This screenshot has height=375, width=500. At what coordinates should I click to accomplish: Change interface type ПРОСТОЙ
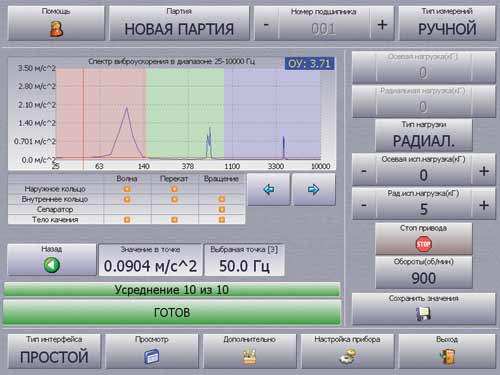point(54,351)
